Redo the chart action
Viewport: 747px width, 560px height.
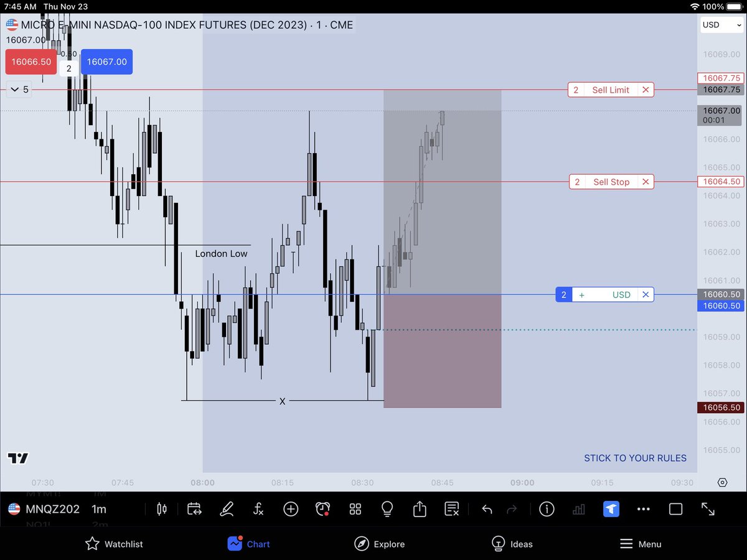coord(512,509)
